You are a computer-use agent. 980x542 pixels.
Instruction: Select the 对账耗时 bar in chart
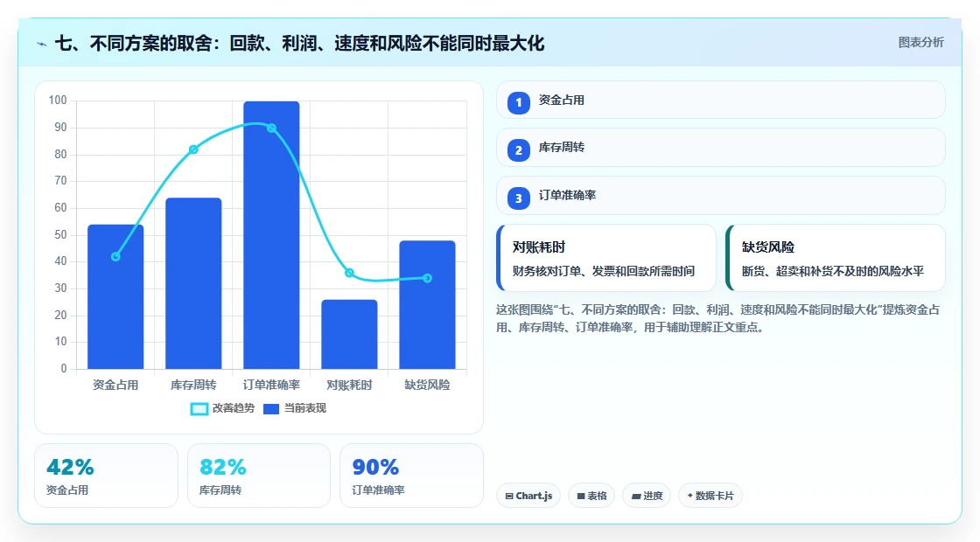point(349,334)
